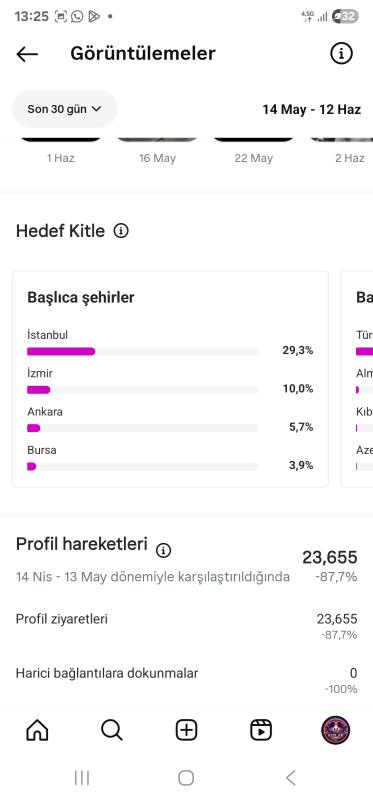Image resolution: width=373 pixels, height=800 pixels.
Task: Expand the Son 30 gün period dropdown
Action: 64,109
